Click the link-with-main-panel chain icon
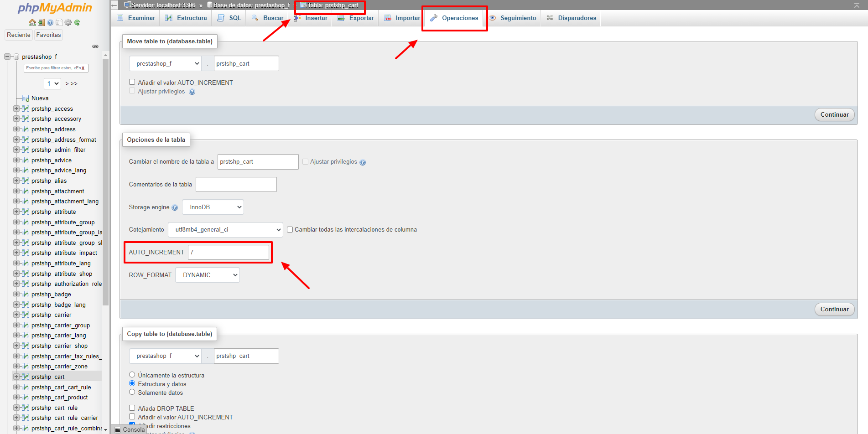 [95, 46]
